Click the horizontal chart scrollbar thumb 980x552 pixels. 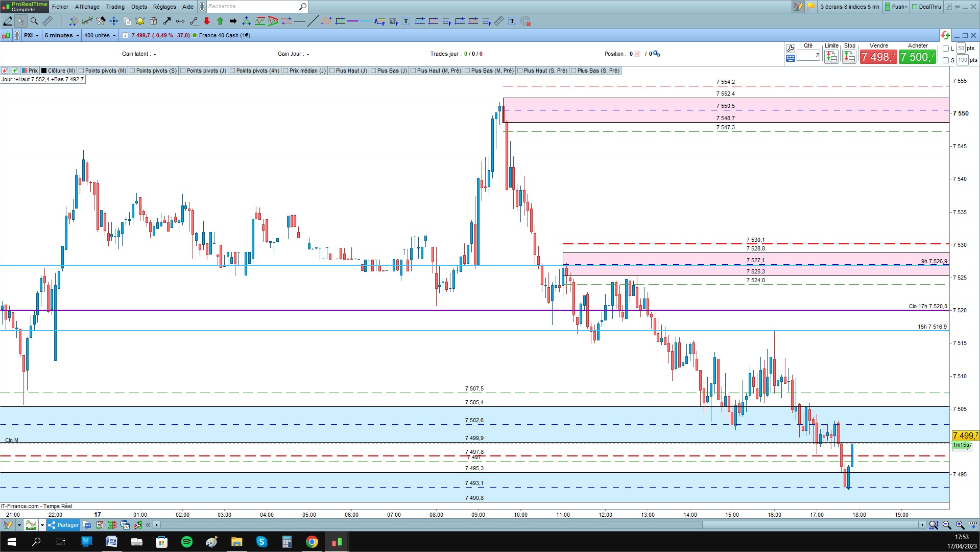tap(810, 525)
